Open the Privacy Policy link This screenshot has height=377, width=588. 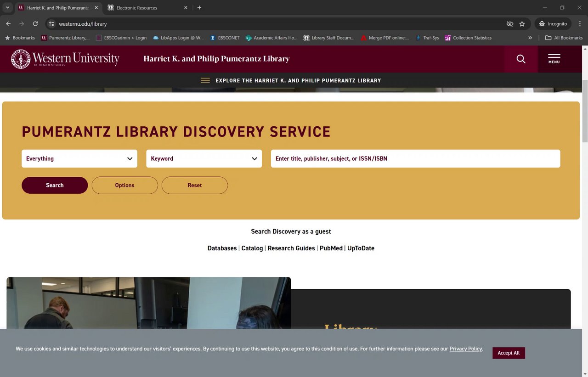(466, 349)
